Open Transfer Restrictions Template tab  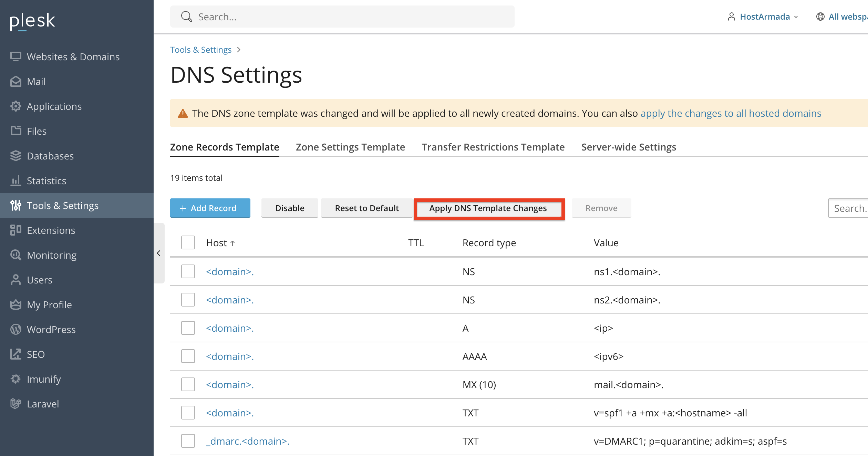coord(493,147)
